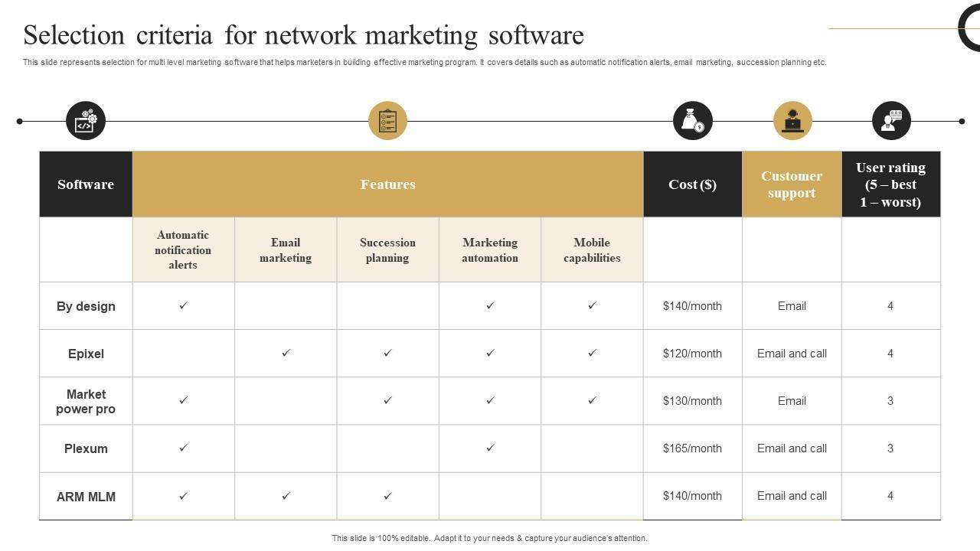The height and width of the screenshot is (551, 980).
Task: Click the Epixel software name
Action: click(x=86, y=354)
